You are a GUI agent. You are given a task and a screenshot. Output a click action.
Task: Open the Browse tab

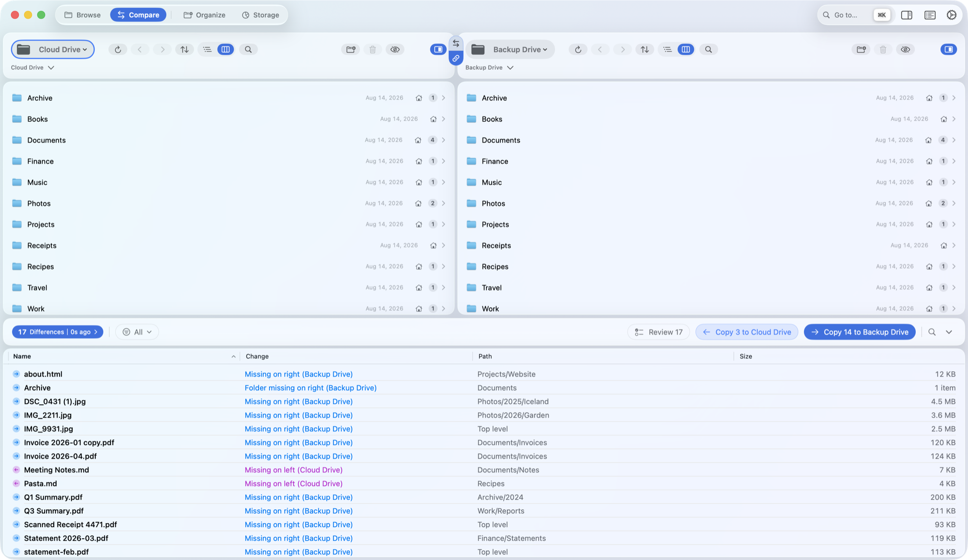[83, 15]
